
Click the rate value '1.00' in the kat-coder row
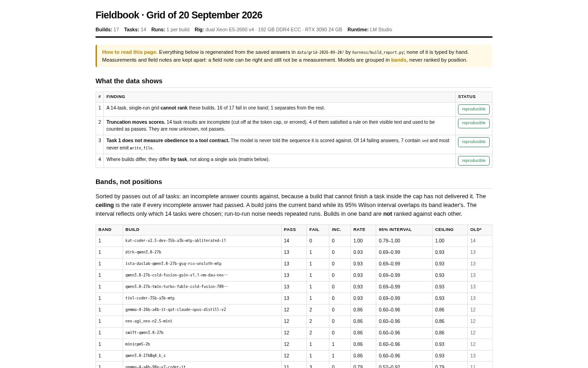pyautogui.click(x=358, y=241)
